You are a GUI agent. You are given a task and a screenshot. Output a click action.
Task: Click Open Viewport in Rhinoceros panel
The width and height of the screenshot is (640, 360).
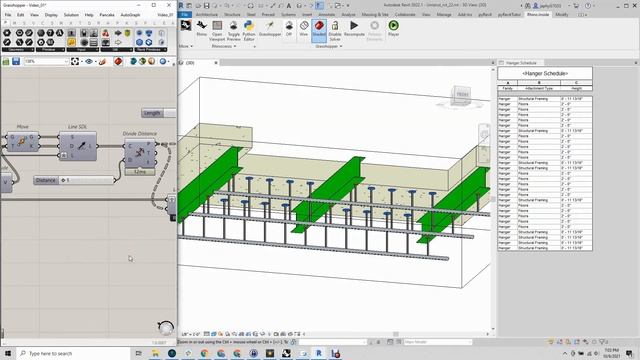[217, 31]
